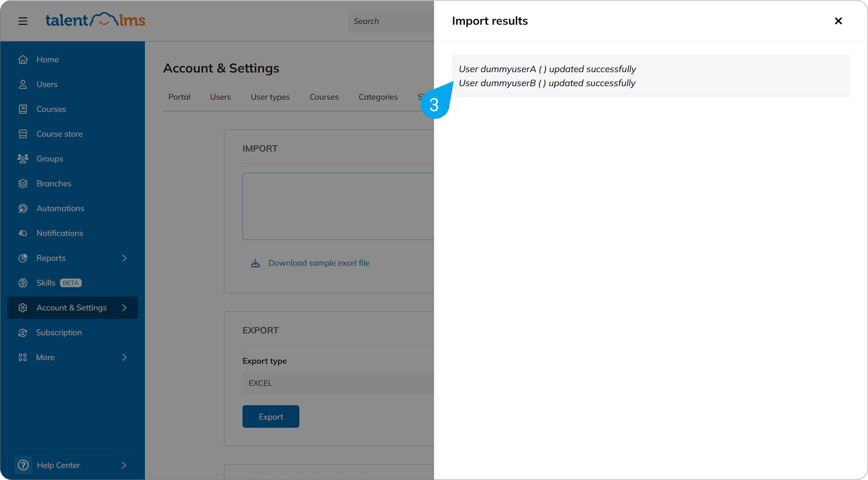
Task: Open the hamburger menu icon
Action: (23, 21)
